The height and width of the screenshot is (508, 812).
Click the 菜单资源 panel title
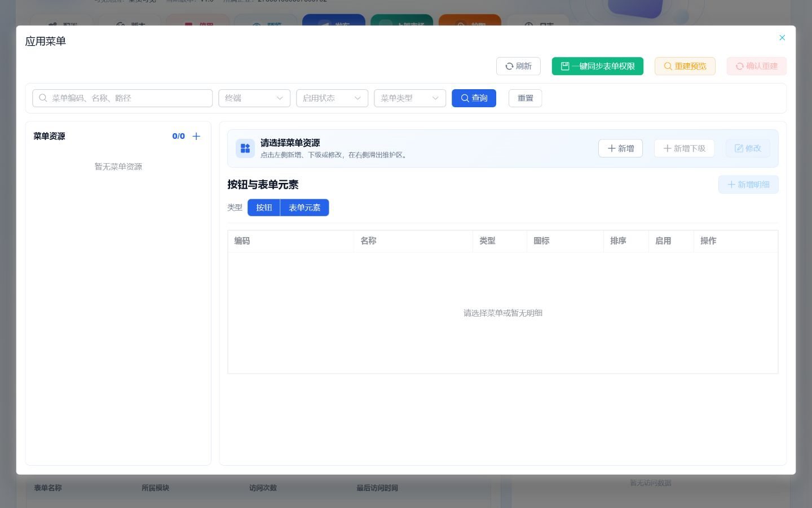[49, 136]
